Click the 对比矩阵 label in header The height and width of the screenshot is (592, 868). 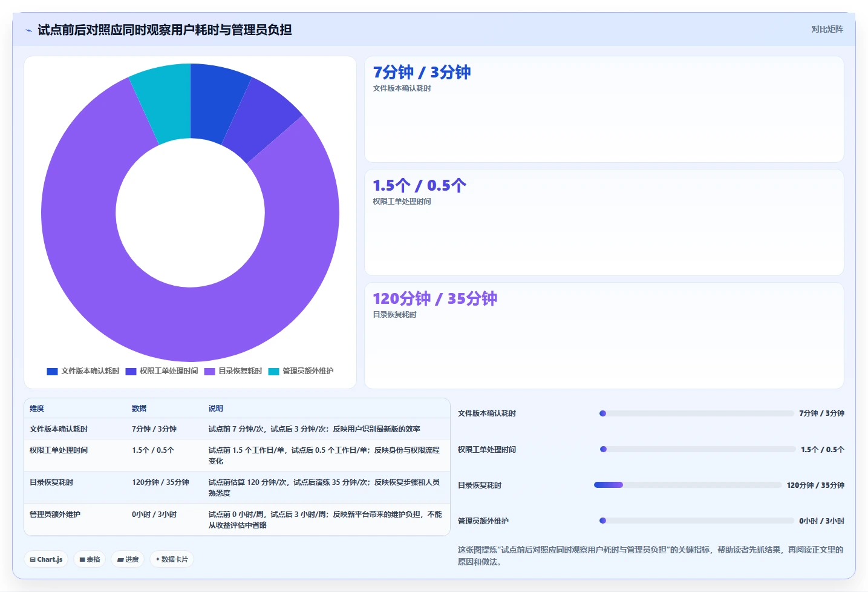[827, 29]
